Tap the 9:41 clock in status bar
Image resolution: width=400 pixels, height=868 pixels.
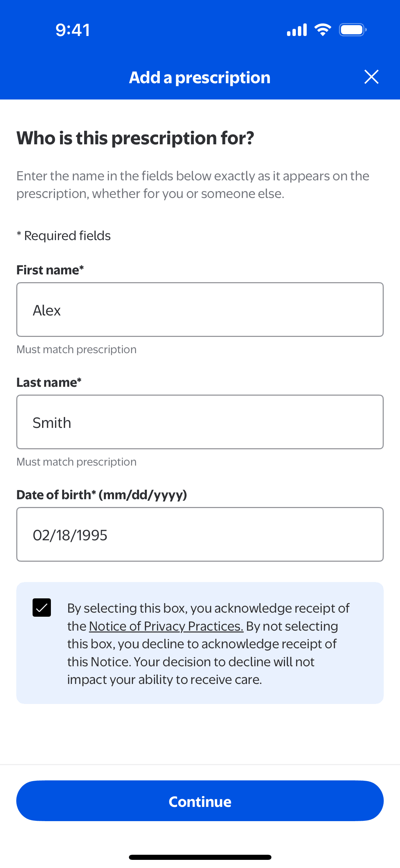(x=73, y=30)
